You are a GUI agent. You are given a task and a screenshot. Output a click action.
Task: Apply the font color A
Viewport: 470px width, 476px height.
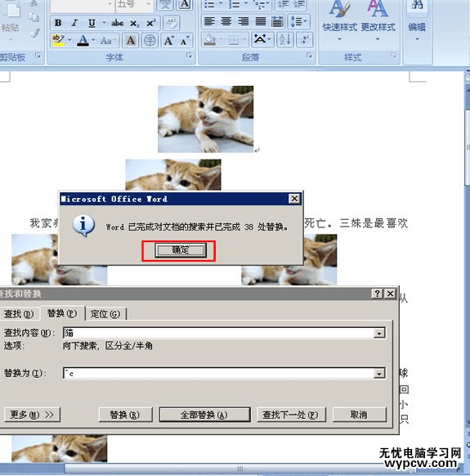coord(83,40)
